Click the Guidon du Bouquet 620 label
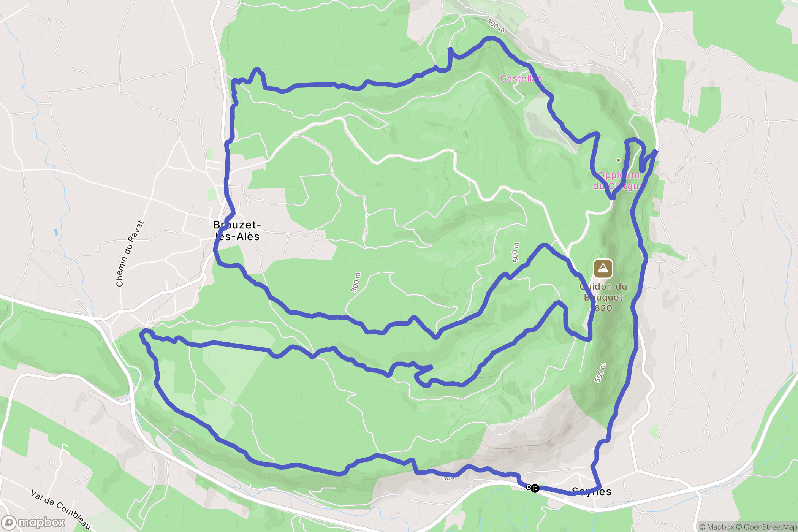Image resolution: width=798 pixels, height=532 pixels. [x=603, y=297]
